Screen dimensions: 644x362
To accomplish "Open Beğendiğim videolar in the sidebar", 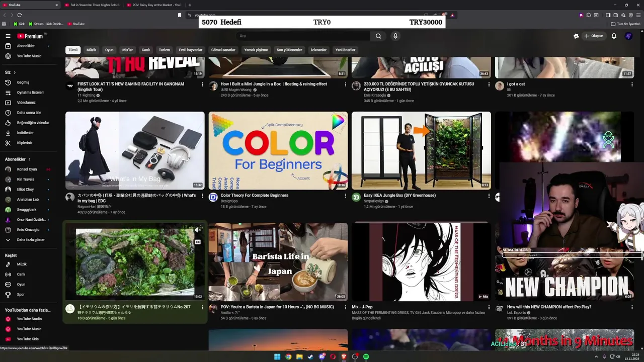I will coord(28,123).
